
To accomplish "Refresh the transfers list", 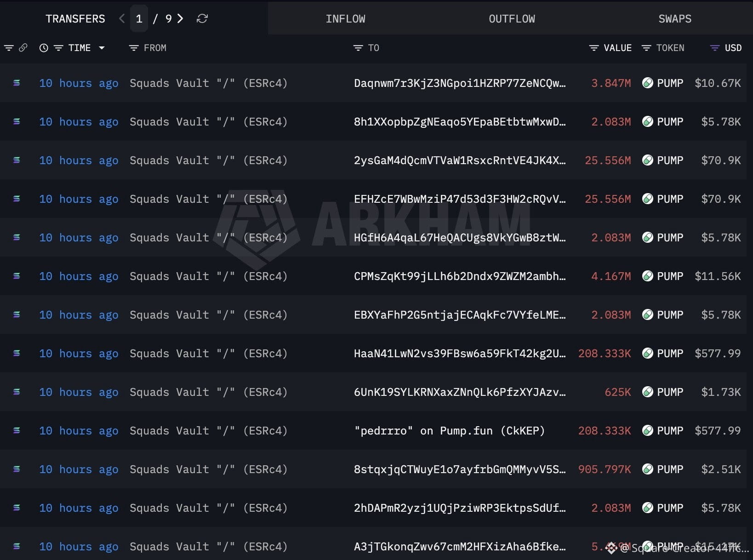I will pos(202,18).
